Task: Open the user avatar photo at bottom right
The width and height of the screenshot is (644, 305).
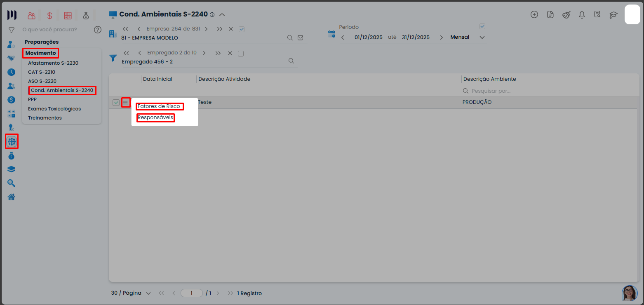Action: (630, 293)
